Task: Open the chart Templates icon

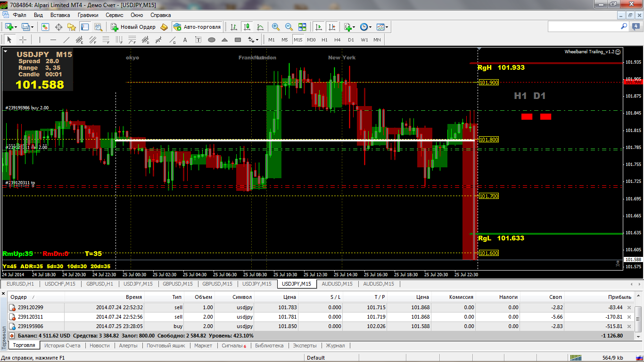Action: (x=380, y=27)
